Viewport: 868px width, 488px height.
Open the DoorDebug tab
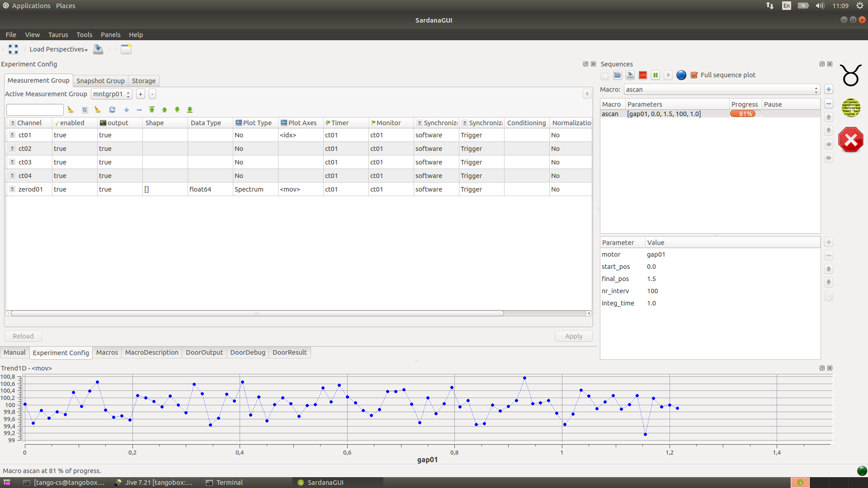(248, 352)
